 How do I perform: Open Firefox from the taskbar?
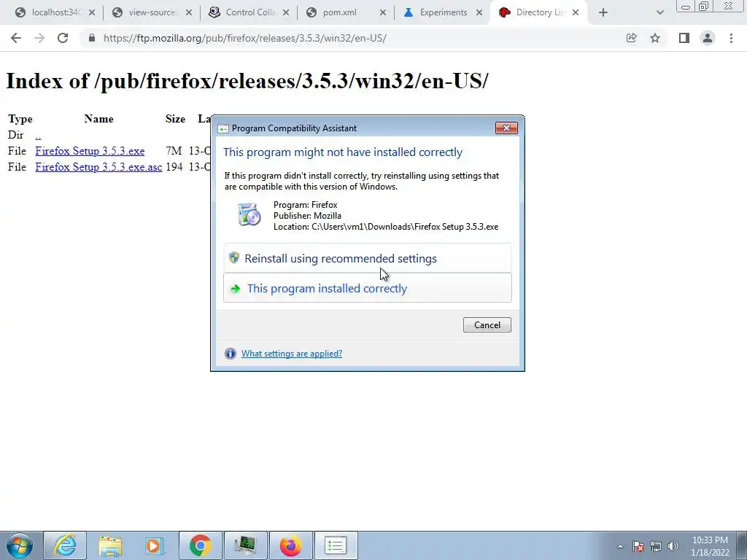point(290,545)
